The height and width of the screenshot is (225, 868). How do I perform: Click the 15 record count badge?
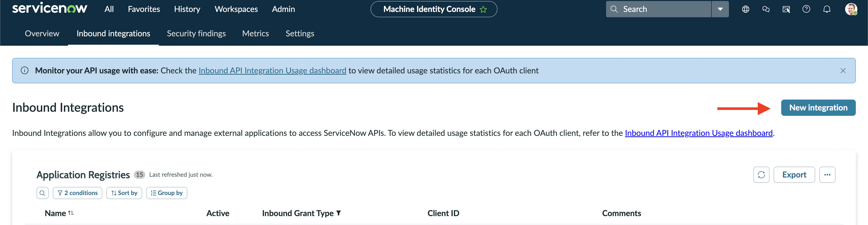coord(140,175)
